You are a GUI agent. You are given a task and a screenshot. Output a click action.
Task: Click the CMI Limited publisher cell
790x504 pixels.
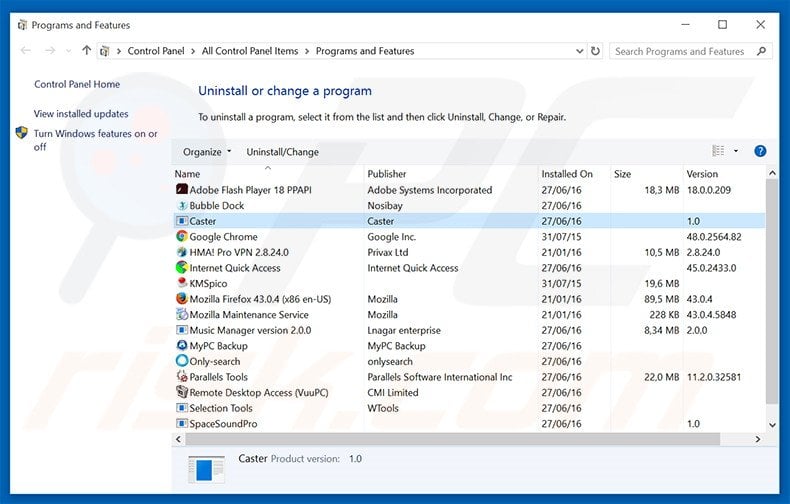[392, 393]
